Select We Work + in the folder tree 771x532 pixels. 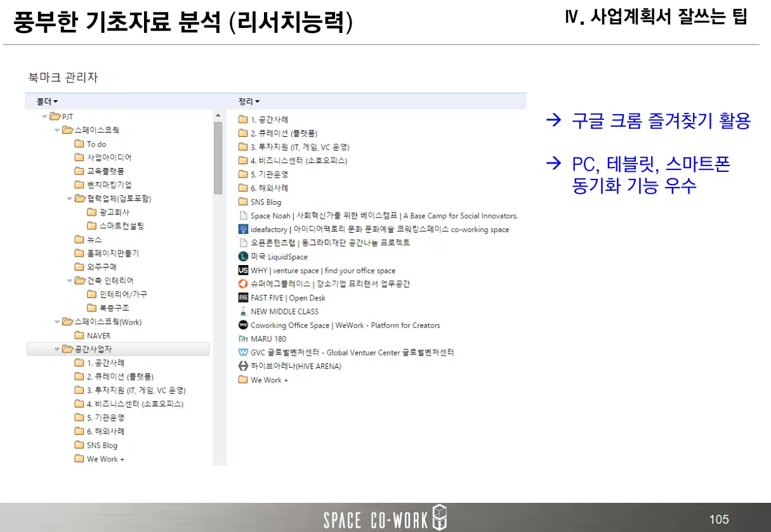105,459
